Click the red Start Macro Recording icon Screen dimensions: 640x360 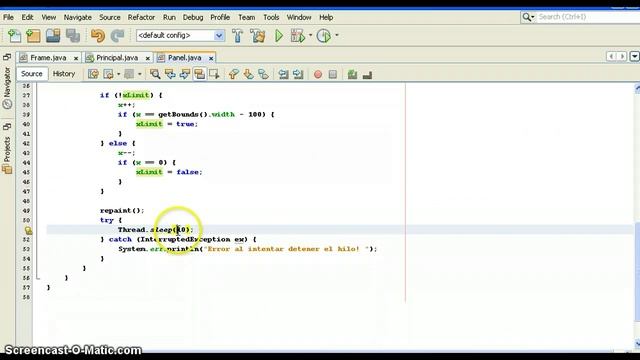(318, 74)
